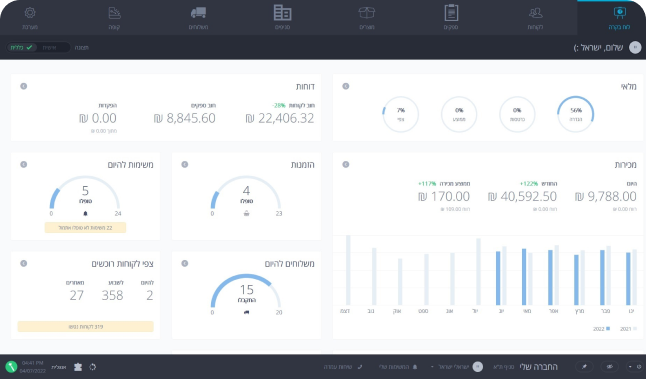This screenshot has width=646, height=379.
Task: Click the leftmost pale bar in sales chart
Action: (x=348, y=270)
